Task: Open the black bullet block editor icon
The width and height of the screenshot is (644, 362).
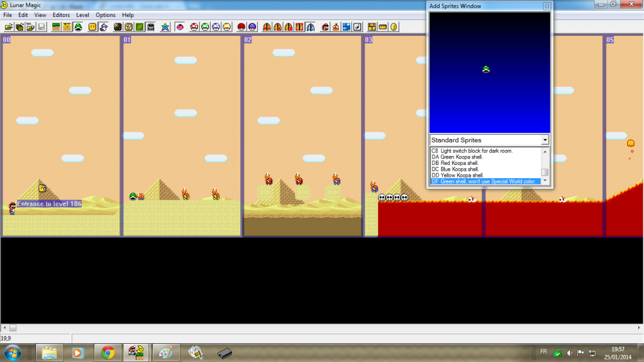Action: (118, 27)
